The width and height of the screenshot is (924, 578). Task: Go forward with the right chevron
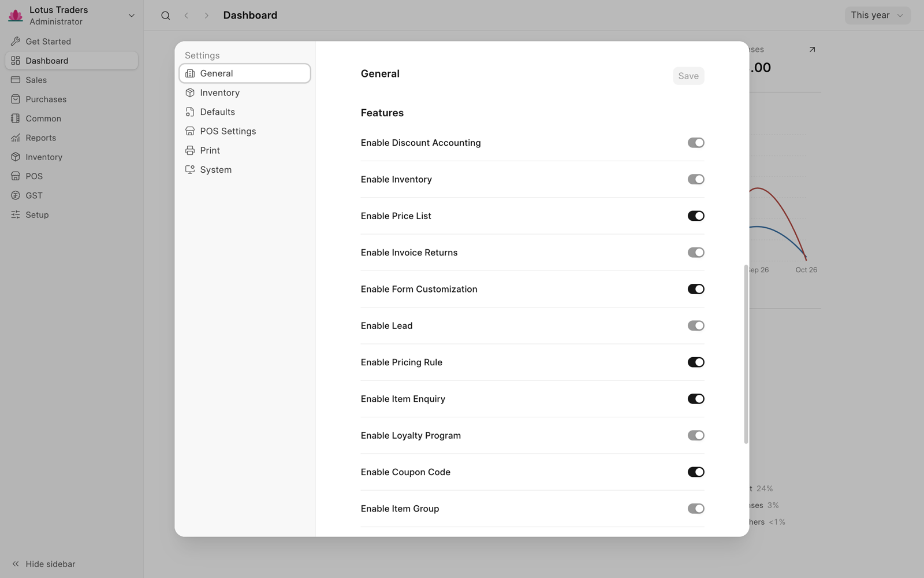tap(206, 16)
